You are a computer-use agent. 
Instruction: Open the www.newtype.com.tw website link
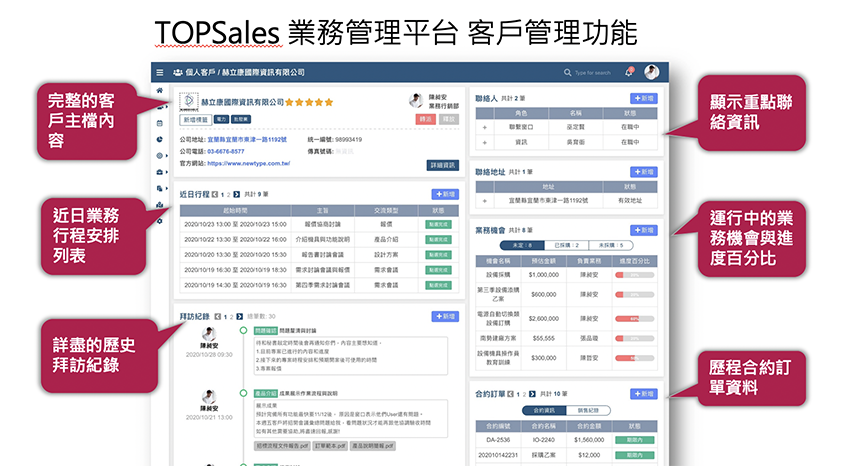click(x=244, y=163)
